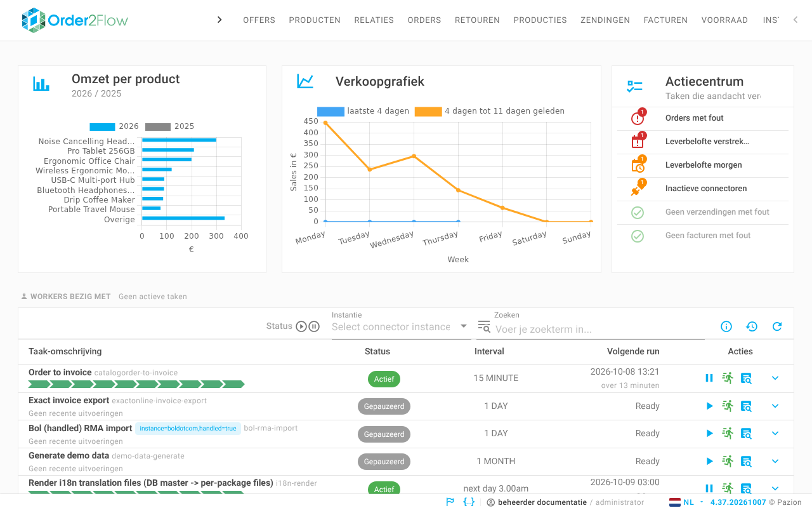This screenshot has width=812, height=508.
Task: Toggle the 2026 legend swatch
Action: [x=102, y=126]
